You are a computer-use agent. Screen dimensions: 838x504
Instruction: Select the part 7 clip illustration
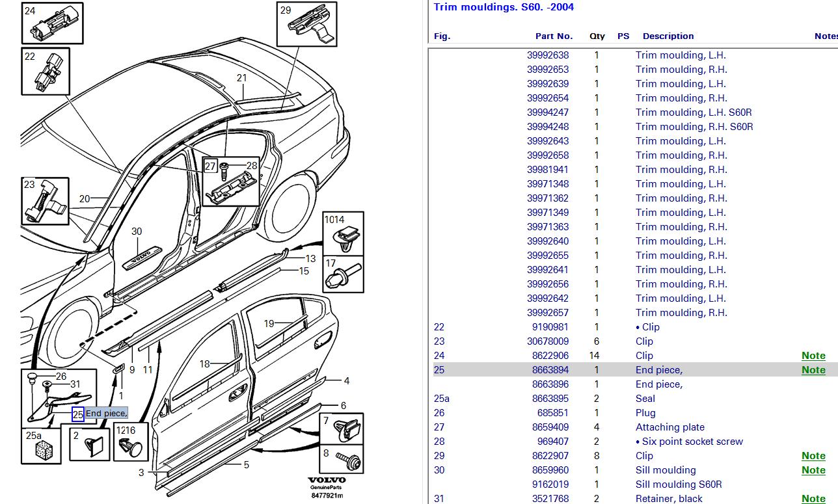pyautogui.click(x=343, y=428)
